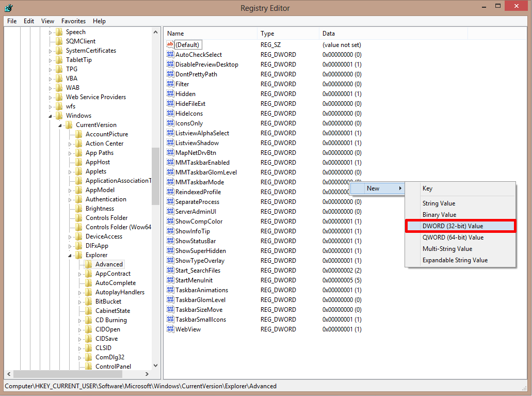Click the (Default) string value icon
The width and height of the screenshot is (532, 396).
170,44
